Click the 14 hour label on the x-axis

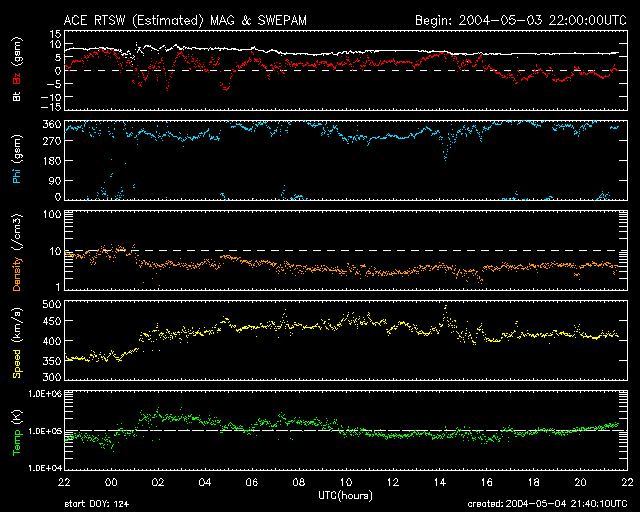[x=440, y=483]
